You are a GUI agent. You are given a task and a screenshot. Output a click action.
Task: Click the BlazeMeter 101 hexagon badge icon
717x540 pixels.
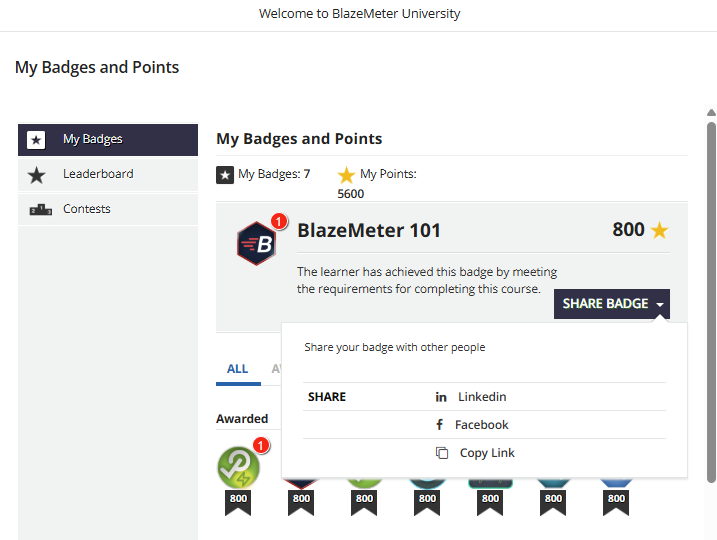pyautogui.click(x=256, y=243)
